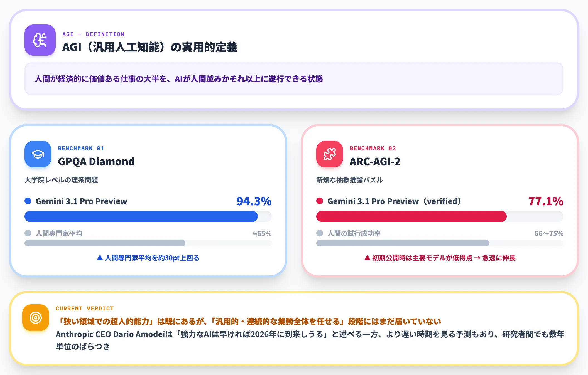Click the Gemini 3.1 Pro Preview label in GPQA card
This screenshot has width=588, height=375.
click(81, 201)
